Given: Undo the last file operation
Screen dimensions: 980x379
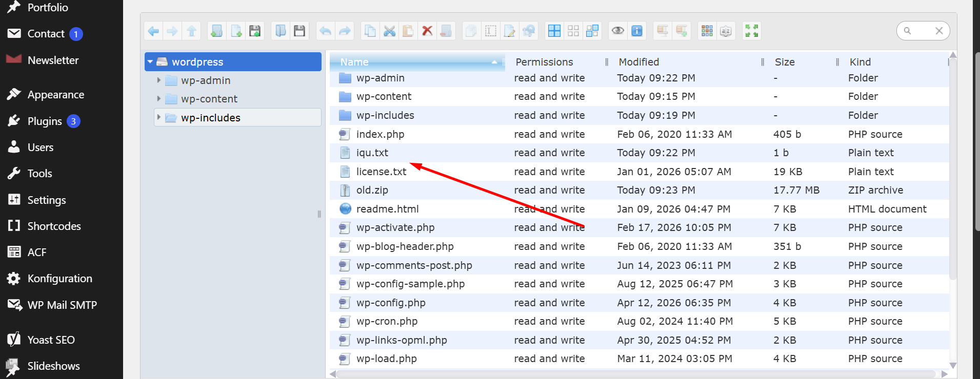Looking at the screenshot, I should pyautogui.click(x=325, y=31).
